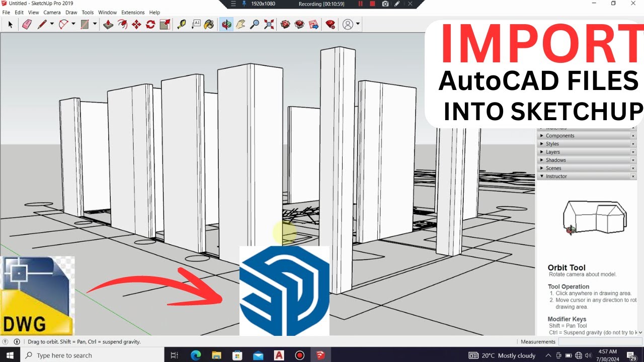Activate the Rotate tool
The width and height of the screenshot is (644, 362).
pyautogui.click(x=150, y=24)
